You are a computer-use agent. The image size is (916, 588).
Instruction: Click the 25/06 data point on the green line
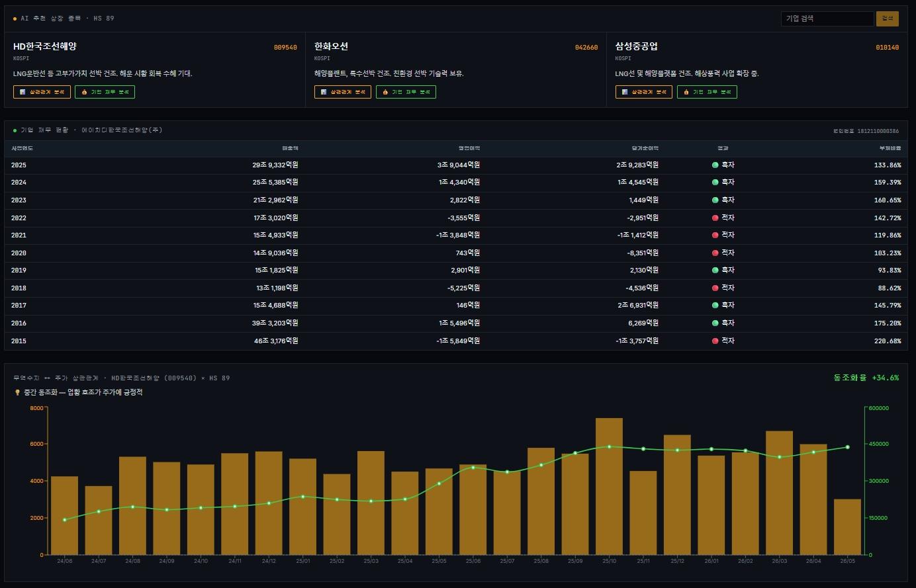coord(473,468)
